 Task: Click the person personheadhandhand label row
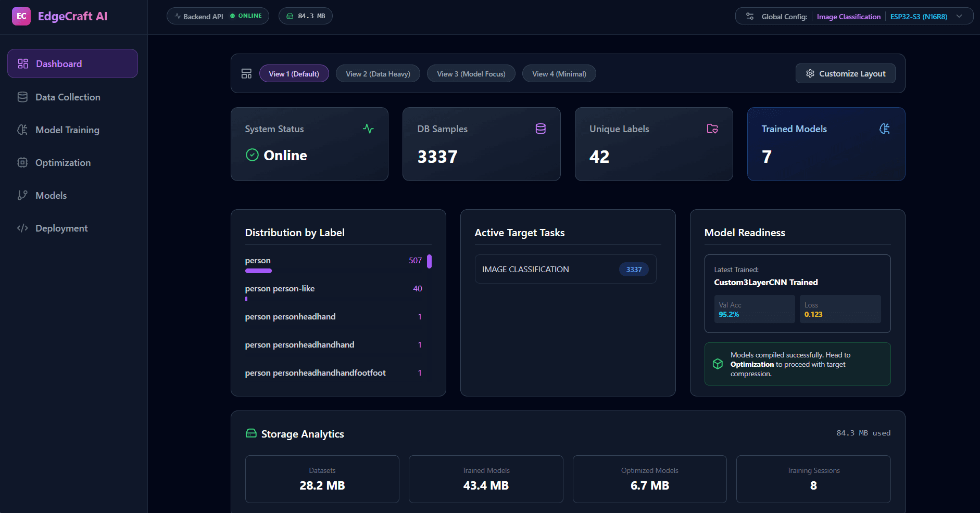click(x=333, y=344)
